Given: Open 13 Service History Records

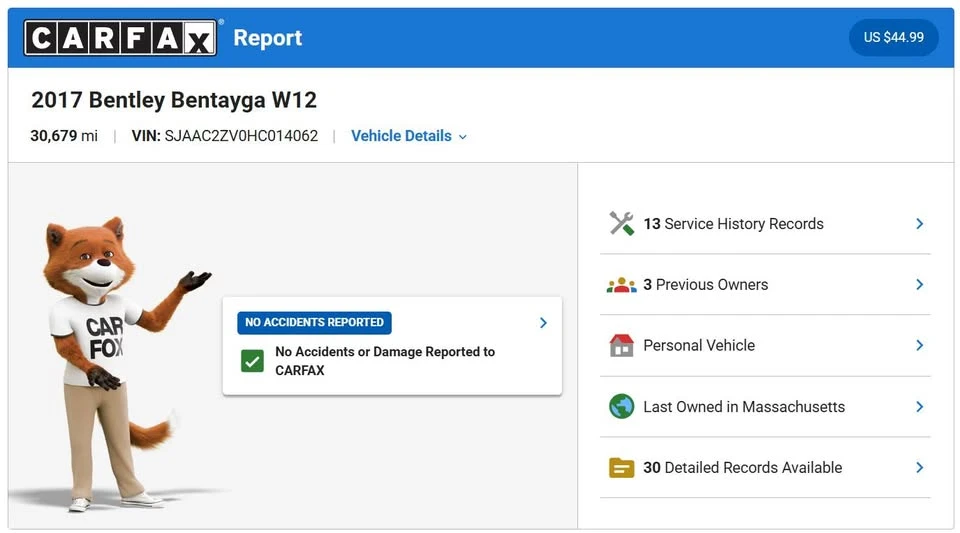Looking at the screenshot, I should pos(765,223).
